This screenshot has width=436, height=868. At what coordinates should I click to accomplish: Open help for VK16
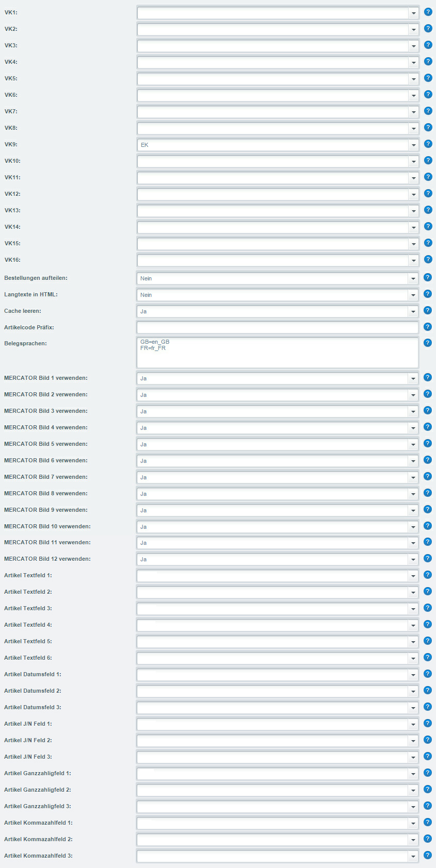tap(428, 259)
